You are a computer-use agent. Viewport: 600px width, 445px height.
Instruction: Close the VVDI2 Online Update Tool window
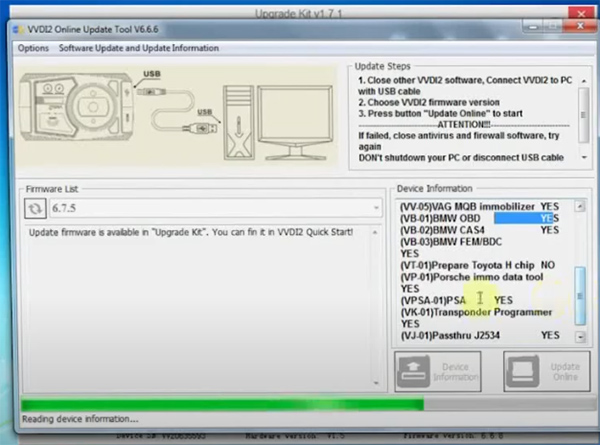pos(580,26)
